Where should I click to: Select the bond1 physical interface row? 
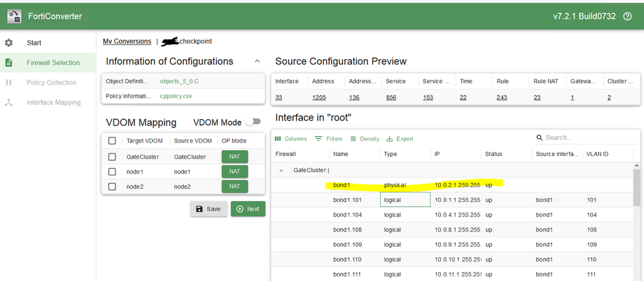tap(452, 185)
